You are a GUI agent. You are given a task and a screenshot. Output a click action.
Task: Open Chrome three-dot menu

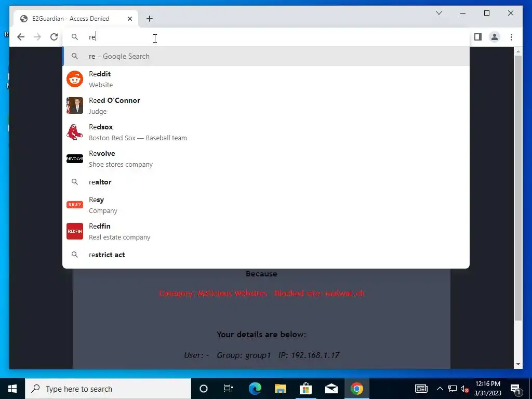click(x=511, y=37)
